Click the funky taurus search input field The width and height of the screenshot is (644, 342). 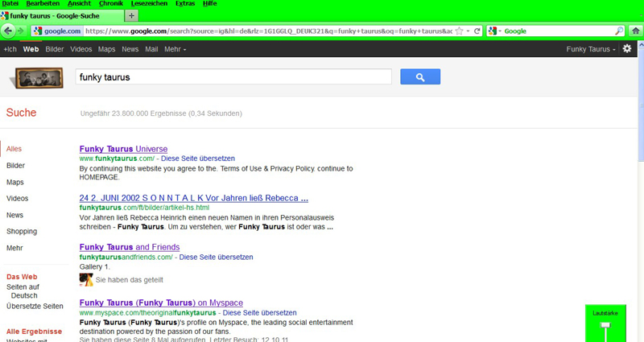point(233,77)
